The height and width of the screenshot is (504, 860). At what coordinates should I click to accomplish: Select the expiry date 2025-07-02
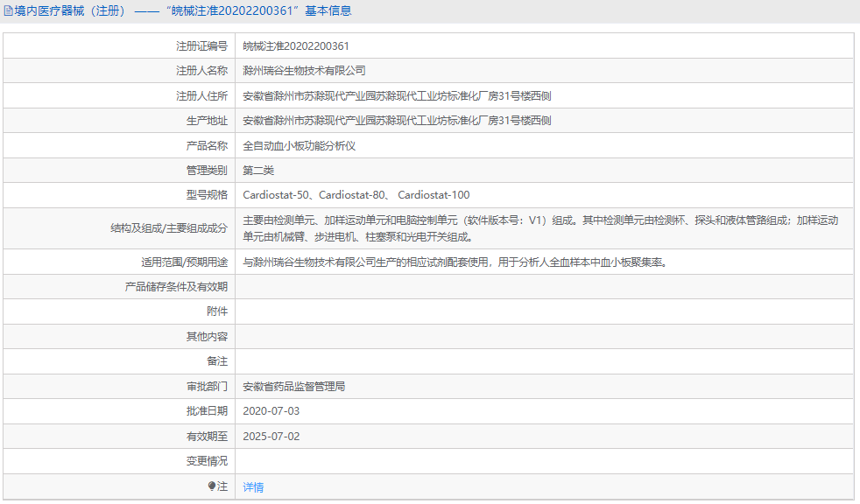tap(271, 437)
